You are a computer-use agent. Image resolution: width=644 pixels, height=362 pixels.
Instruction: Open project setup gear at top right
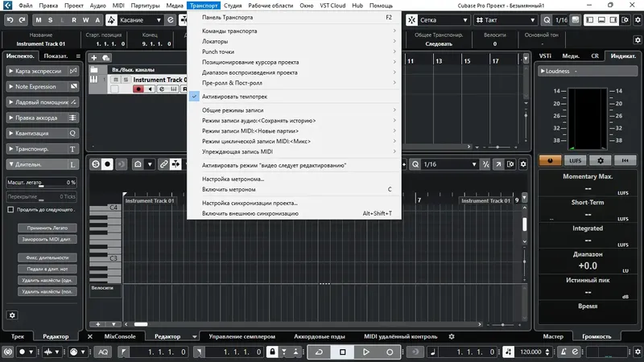tap(638, 19)
